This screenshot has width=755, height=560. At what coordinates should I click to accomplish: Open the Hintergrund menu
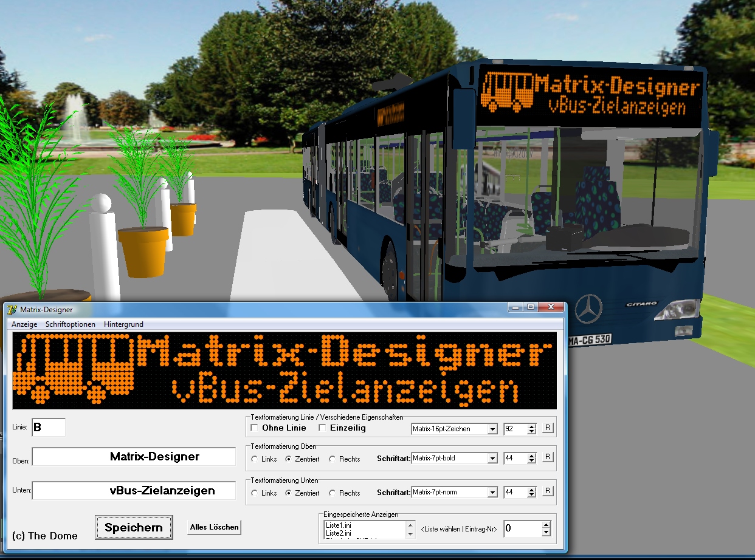coord(123,324)
